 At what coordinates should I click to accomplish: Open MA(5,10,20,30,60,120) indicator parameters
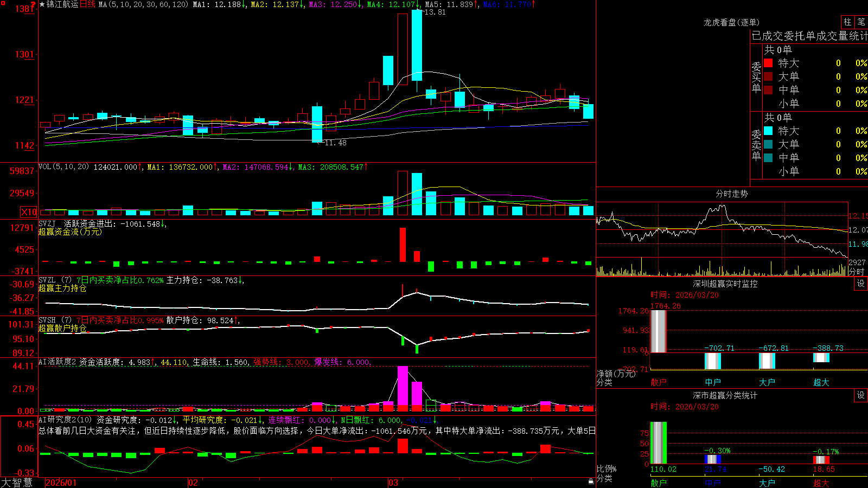pyautogui.click(x=143, y=4)
